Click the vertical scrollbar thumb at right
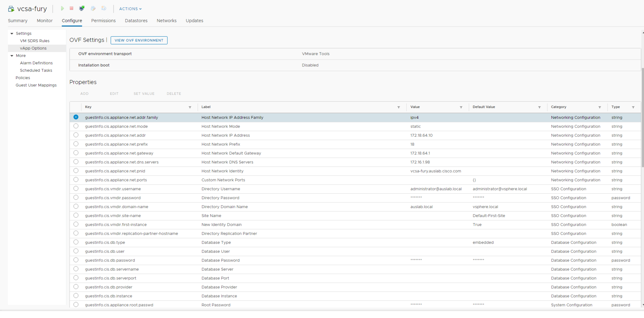The image size is (644, 318). tap(642, 118)
